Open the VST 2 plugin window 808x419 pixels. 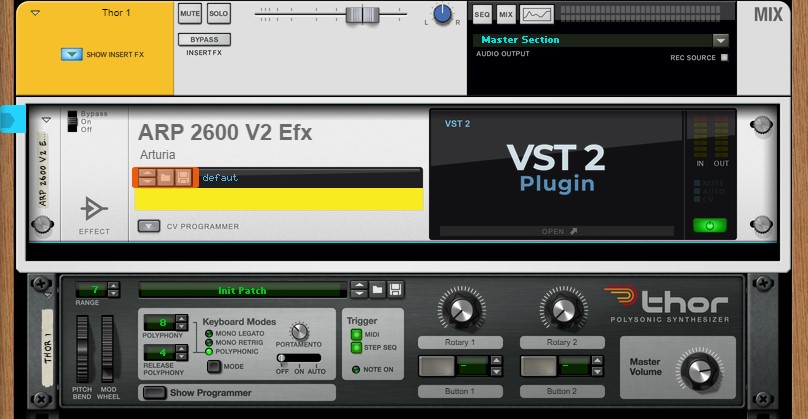point(557,231)
